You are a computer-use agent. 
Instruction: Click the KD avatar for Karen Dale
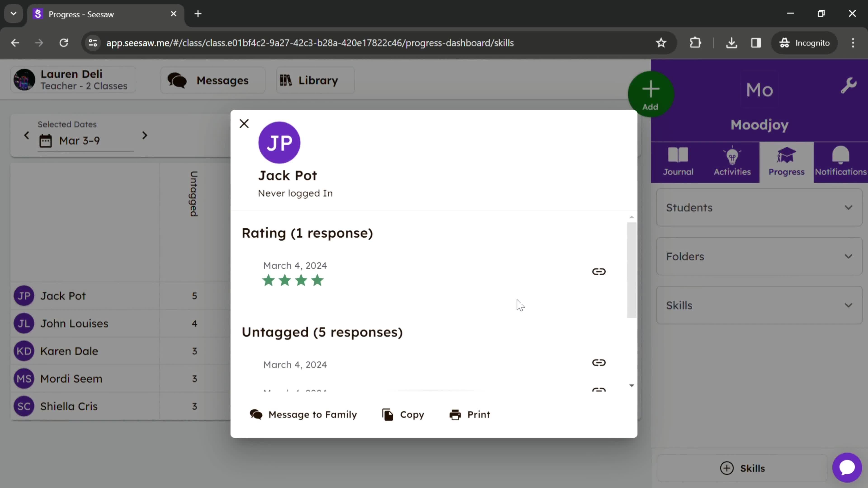[24, 351]
